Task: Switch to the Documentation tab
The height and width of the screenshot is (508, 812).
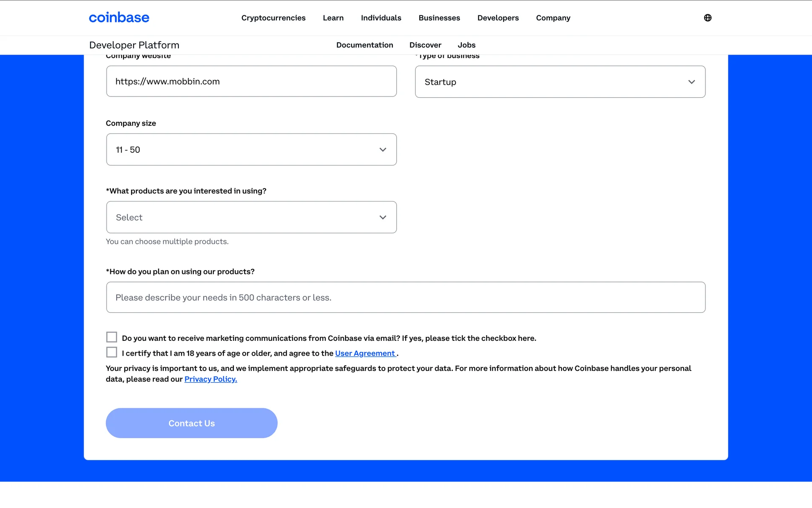Action: point(365,45)
